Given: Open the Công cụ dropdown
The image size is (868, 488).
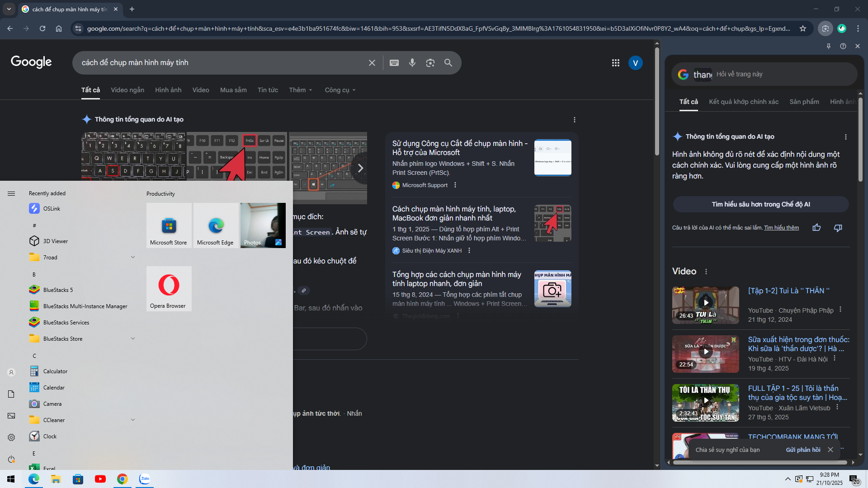Looking at the screenshot, I should pyautogui.click(x=340, y=90).
